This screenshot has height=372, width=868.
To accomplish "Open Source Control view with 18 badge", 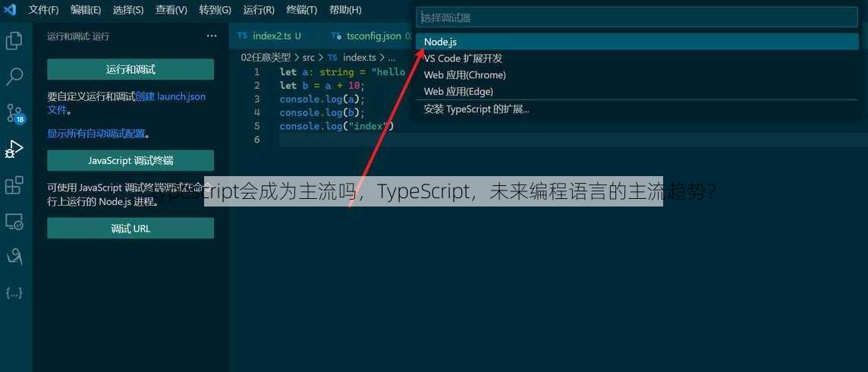I will 15,113.
